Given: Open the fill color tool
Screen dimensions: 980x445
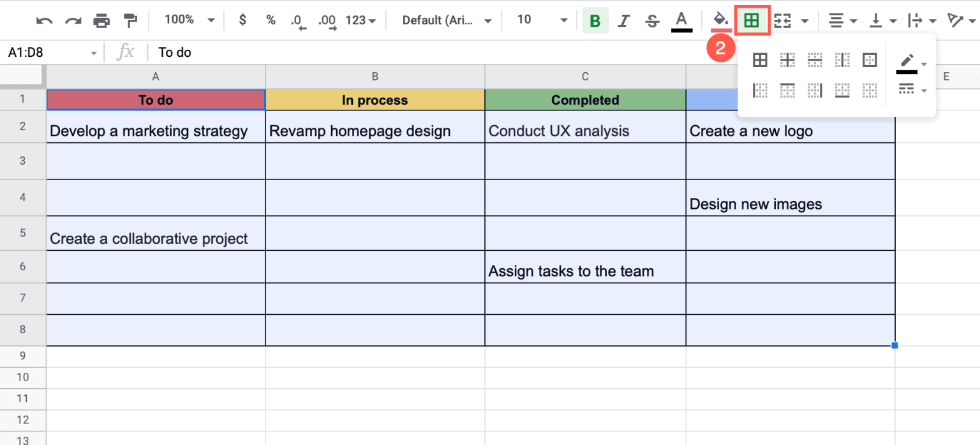Looking at the screenshot, I should pos(720,20).
